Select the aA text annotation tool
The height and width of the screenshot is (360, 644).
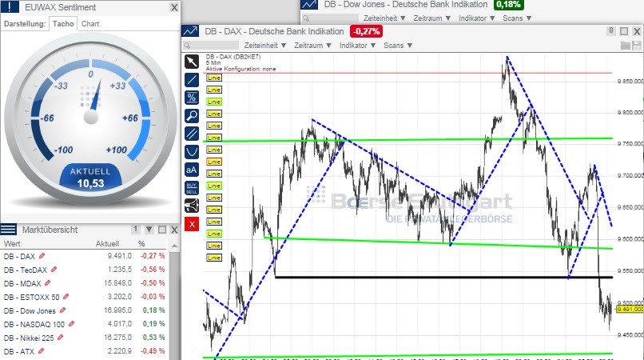(x=192, y=170)
